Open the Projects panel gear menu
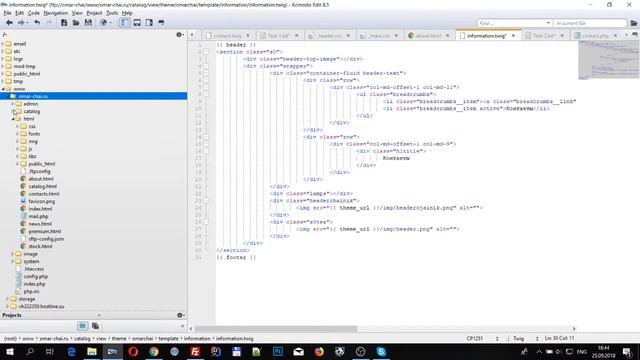The width and height of the screenshot is (640, 360). (x=180, y=315)
